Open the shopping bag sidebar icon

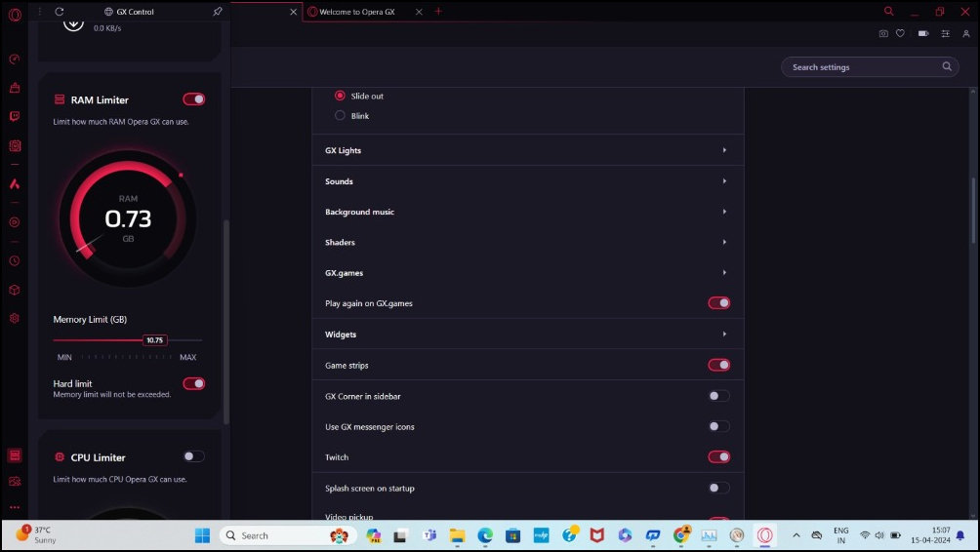pos(15,88)
